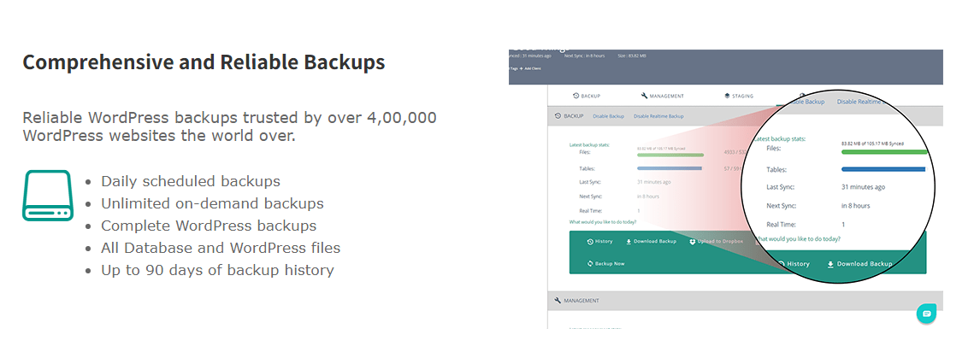
Task: Click the dashboard screenshot image
Action: pos(726,189)
